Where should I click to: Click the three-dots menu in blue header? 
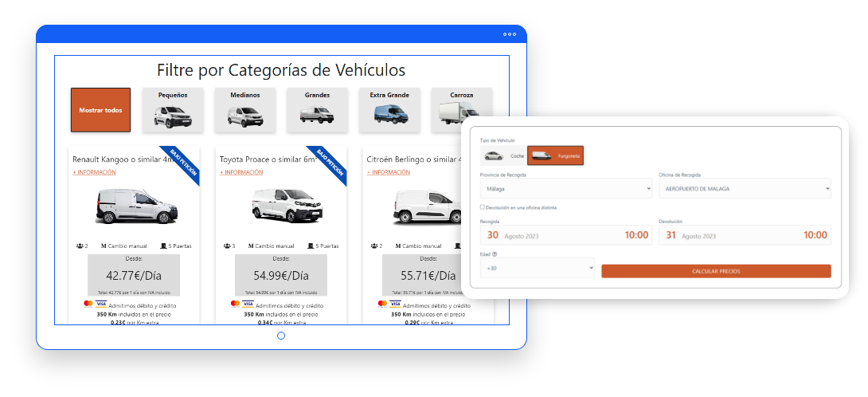point(510,34)
